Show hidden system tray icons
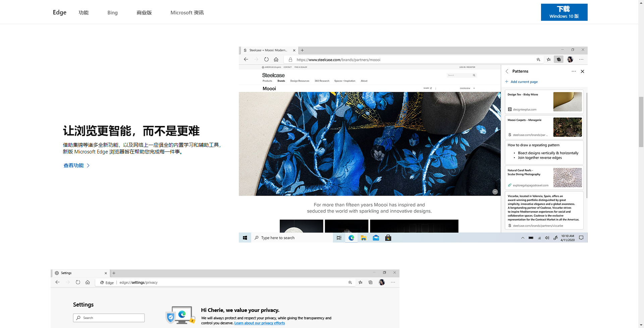The image size is (644, 328). (523, 238)
